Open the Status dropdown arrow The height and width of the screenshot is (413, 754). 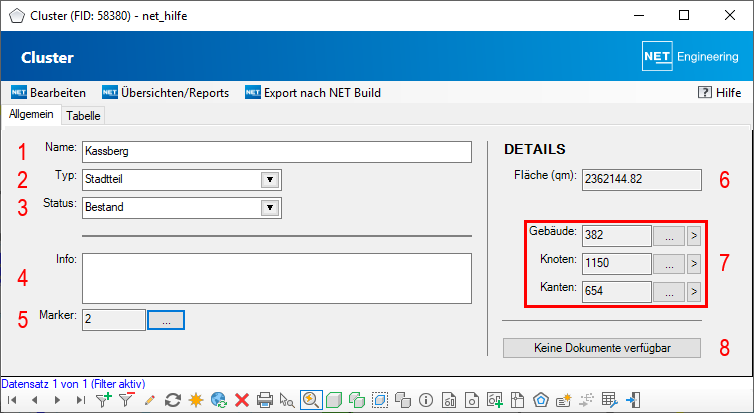click(x=268, y=208)
